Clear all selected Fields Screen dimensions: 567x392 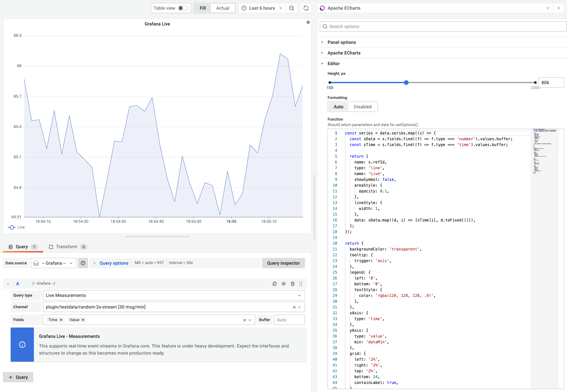(x=245, y=320)
